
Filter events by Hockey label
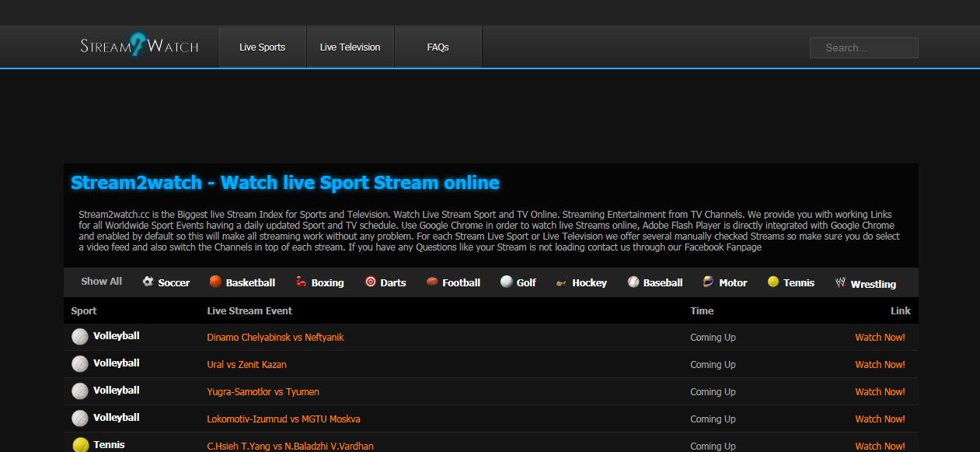(x=589, y=282)
